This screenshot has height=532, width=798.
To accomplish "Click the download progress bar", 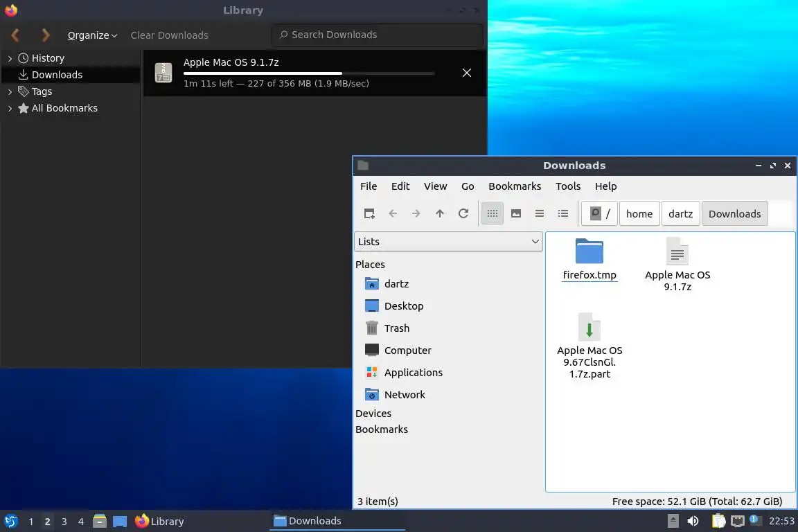I will (x=309, y=73).
